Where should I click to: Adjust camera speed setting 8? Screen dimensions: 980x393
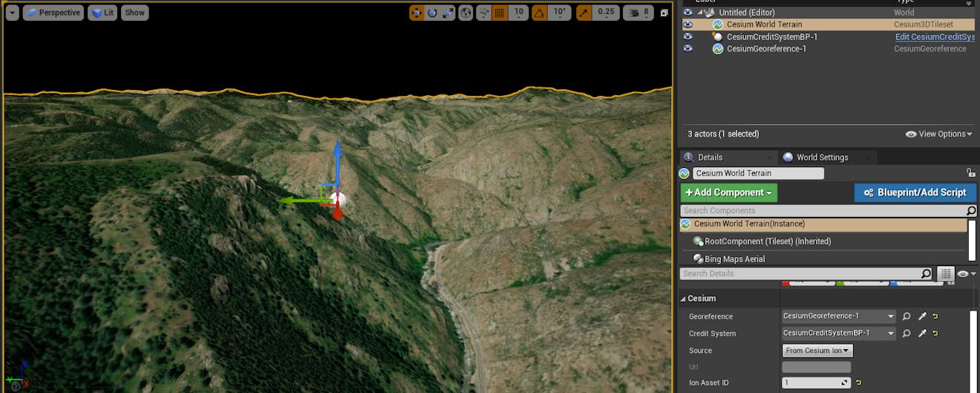(638, 13)
